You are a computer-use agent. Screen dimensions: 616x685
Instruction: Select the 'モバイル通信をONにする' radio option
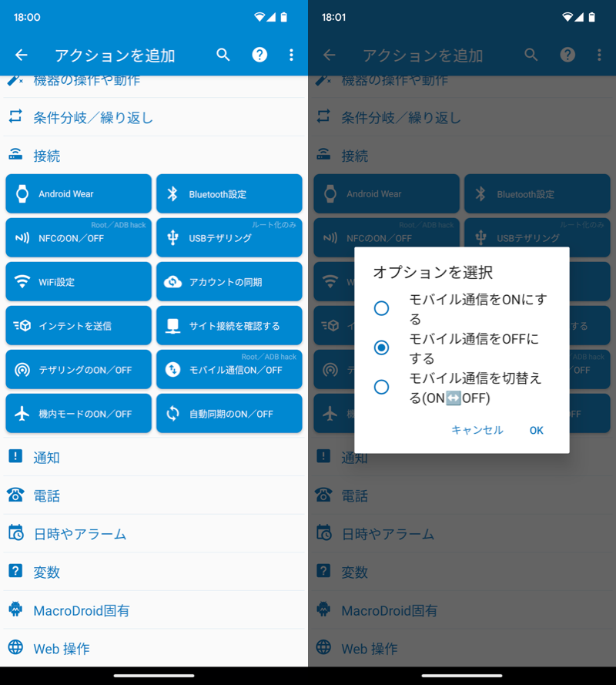click(381, 308)
